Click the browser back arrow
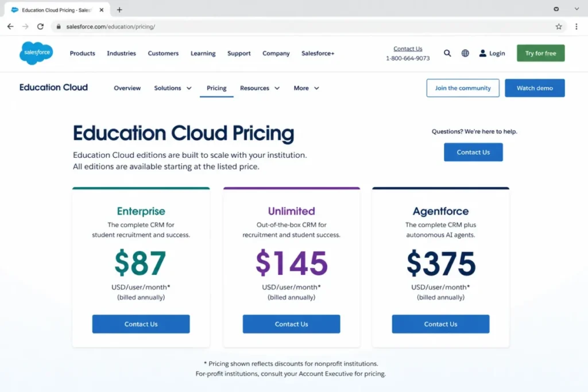 click(10, 26)
